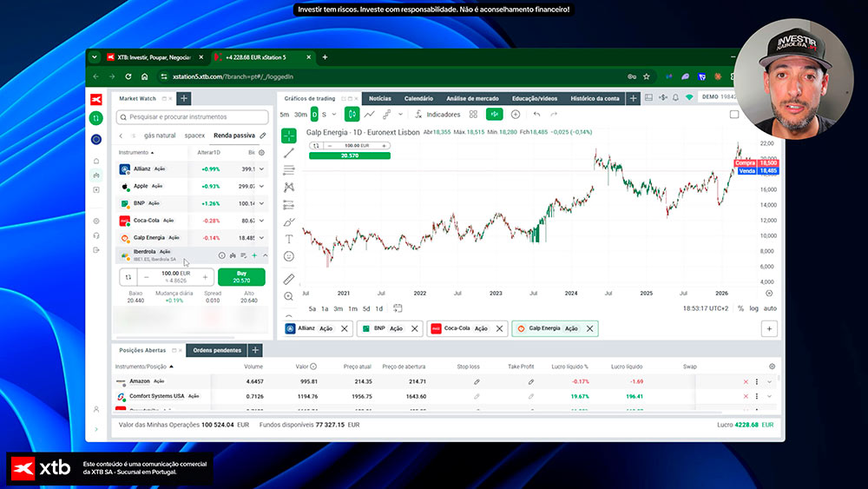Click the green diamond icon in top bar
This screenshot has height=489, width=868.
pyautogui.click(x=689, y=97)
